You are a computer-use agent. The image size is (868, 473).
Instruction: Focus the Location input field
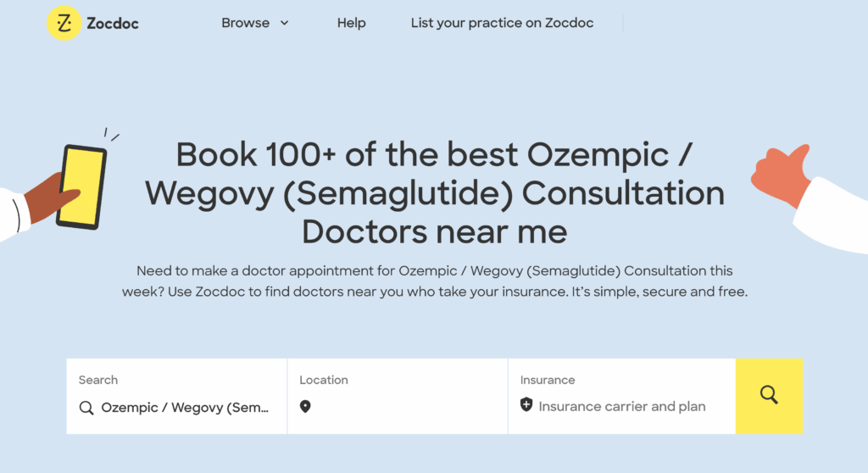tap(398, 396)
